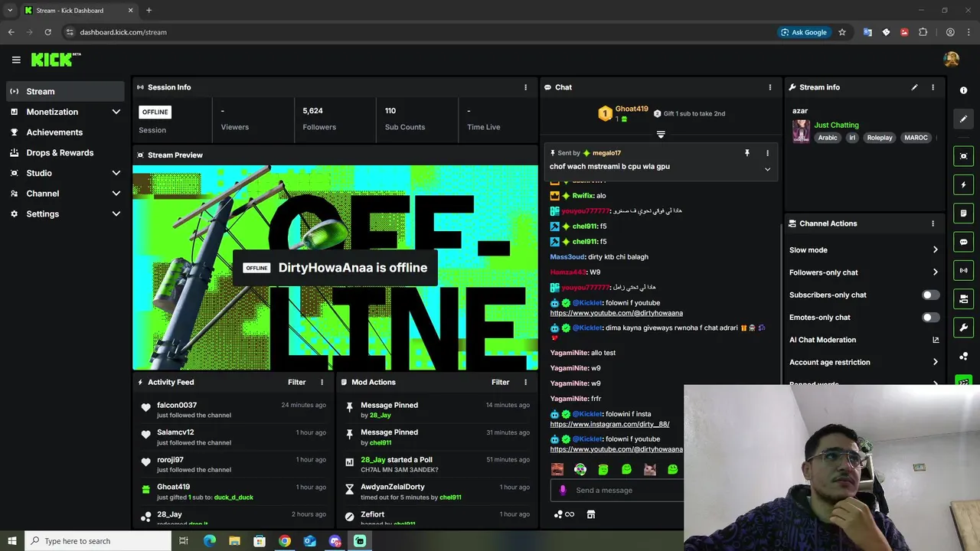This screenshot has width=980, height=551.
Task: Open channel points balance below chat
Action: coord(564,514)
